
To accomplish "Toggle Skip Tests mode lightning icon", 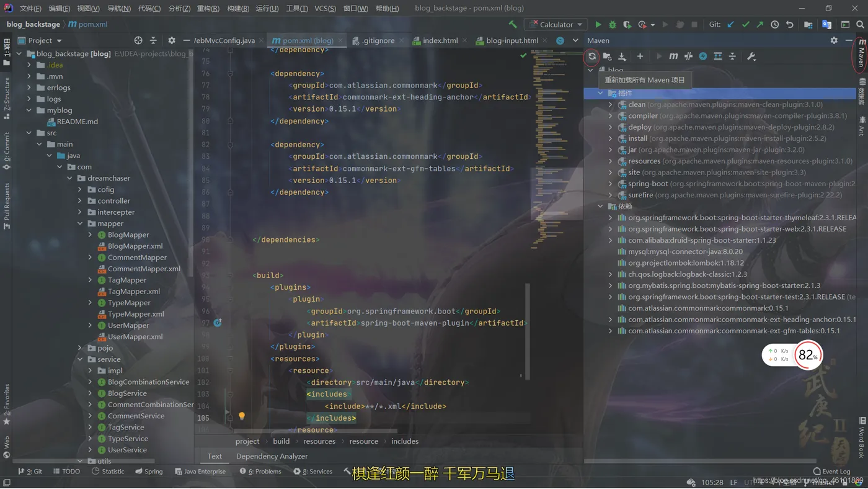I will [x=703, y=56].
